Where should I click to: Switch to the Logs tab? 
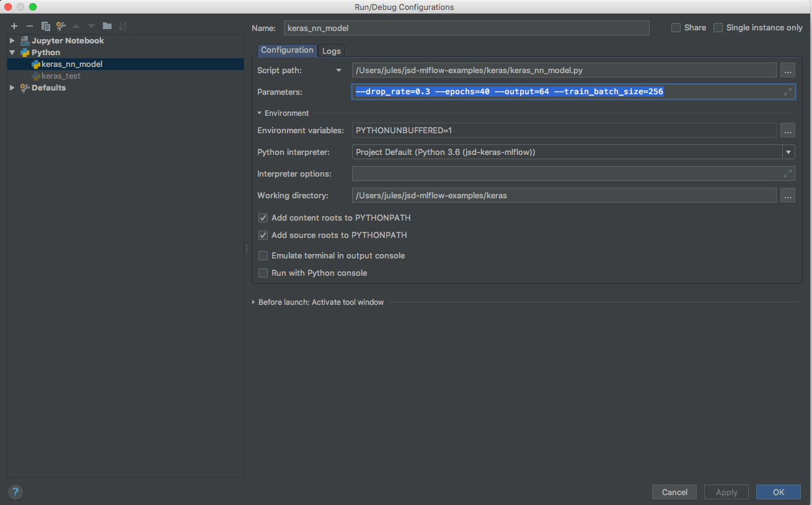pyautogui.click(x=331, y=51)
